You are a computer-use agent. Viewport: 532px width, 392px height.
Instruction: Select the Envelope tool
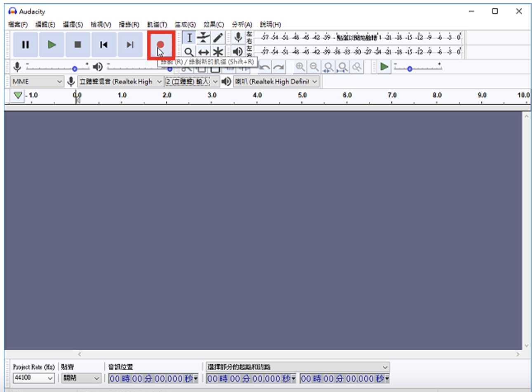(203, 38)
